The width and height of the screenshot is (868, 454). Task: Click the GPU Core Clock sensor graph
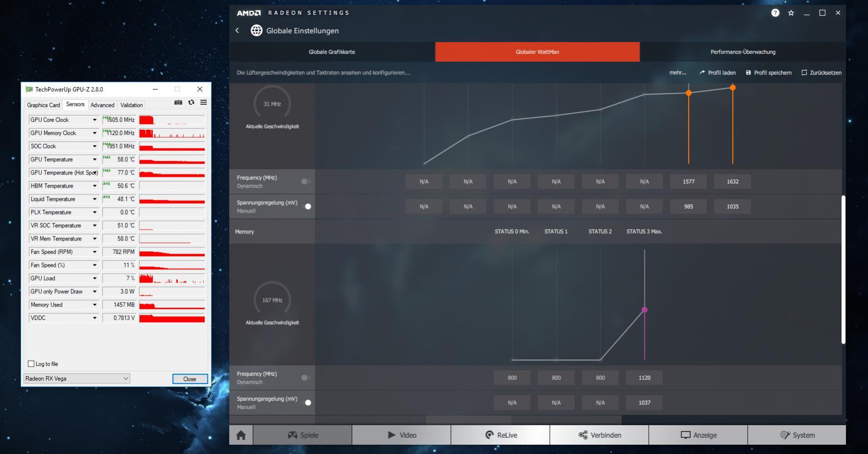tap(172, 119)
